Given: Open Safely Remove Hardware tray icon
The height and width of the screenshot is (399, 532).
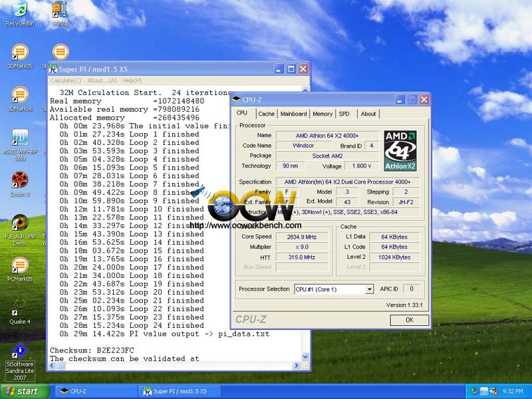Looking at the screenshot, I should tap(475, 391).
